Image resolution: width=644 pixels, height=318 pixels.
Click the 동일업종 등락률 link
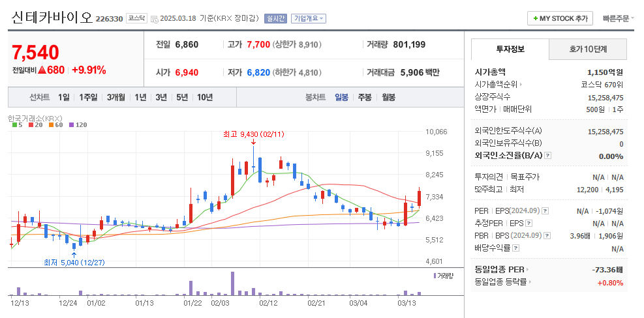click(x=500, y=282)
